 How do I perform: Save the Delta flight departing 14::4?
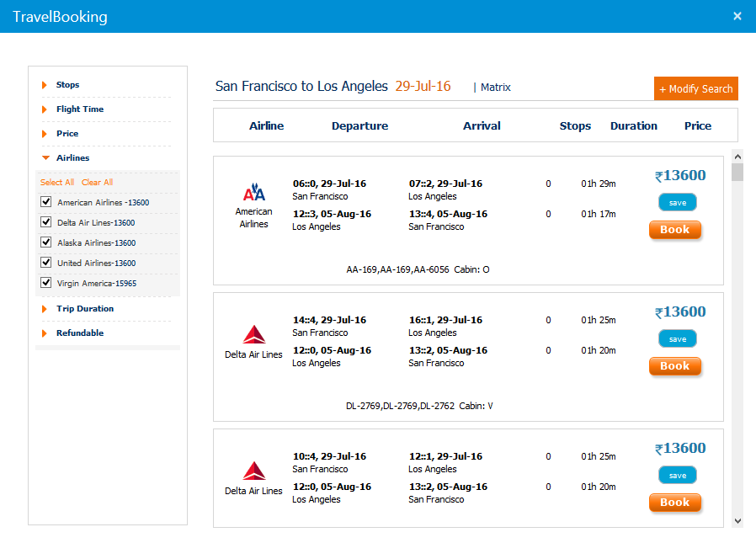click(678, 339)
